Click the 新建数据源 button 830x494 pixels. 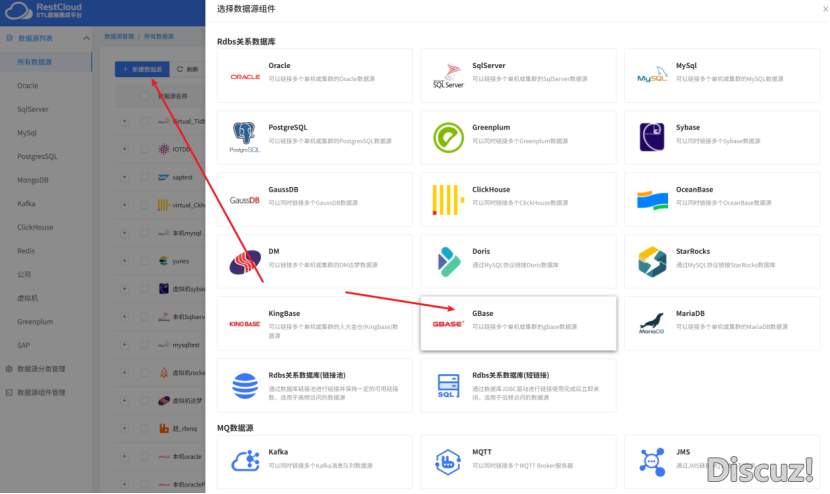pyautogui.click(x=142, y=69)
